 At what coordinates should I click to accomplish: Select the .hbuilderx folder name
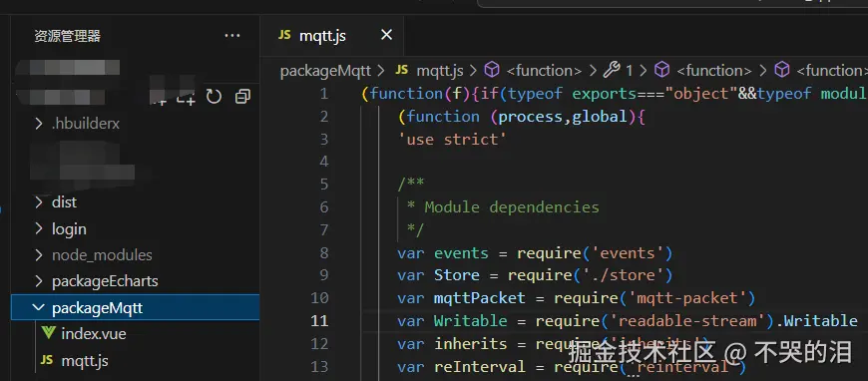(x=85, y=124)
